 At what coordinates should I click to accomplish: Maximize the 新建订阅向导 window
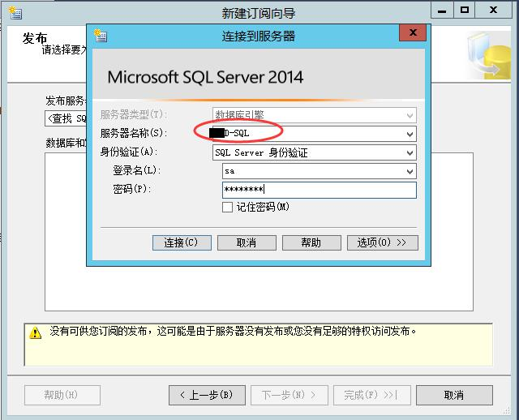click(x=465, y=11)
